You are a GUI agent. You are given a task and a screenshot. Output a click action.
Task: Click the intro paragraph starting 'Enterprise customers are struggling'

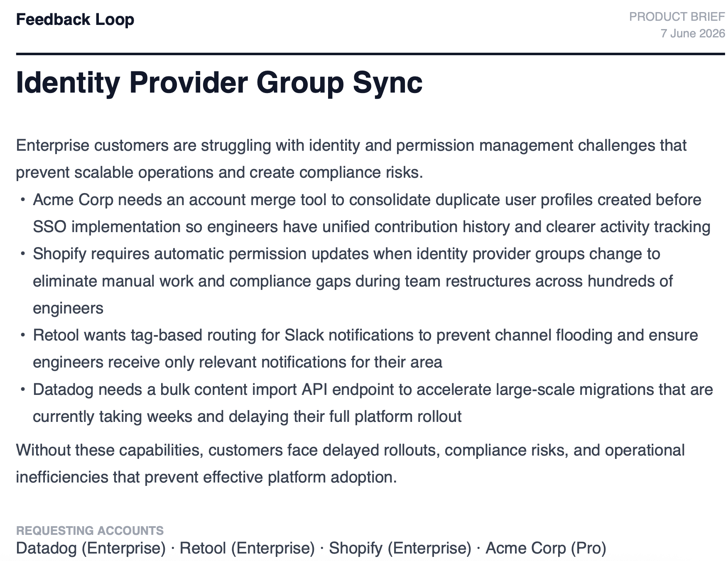click(351, 159)
